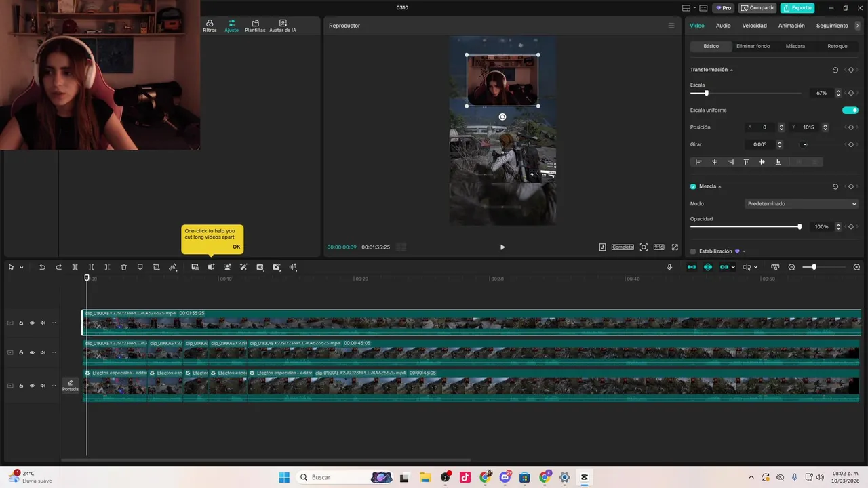Adjust the timeline zoom slider
Image resolution: width=868 pixels, height=488 pixels.
pos(824,267)
